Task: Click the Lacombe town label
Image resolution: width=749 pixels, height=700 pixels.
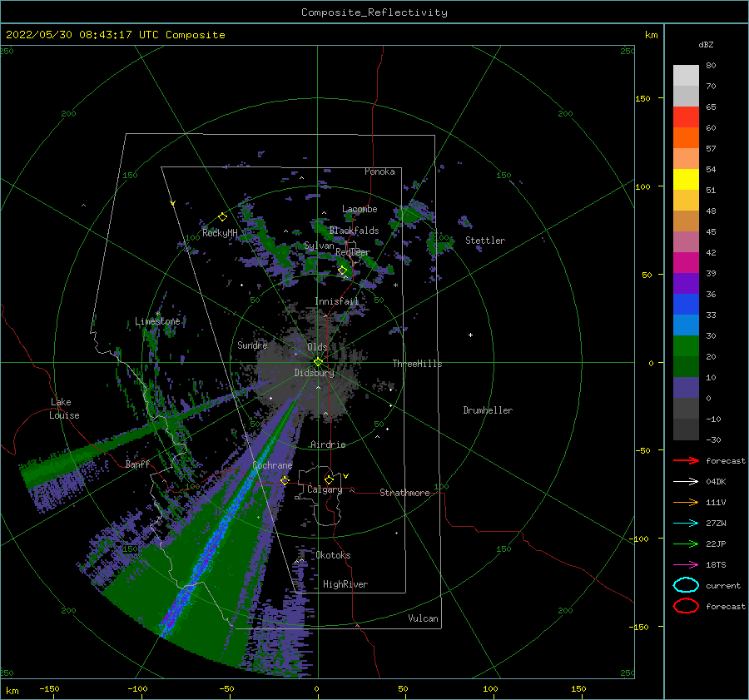Action: 360,209
